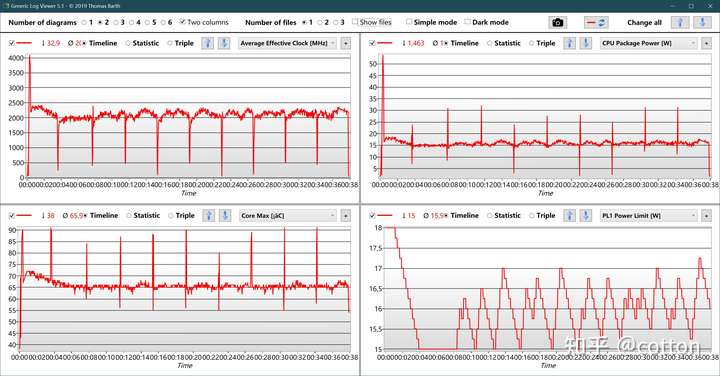The image size is (720, 376).
Task: Click the red line swap/refresh icon
Action: (596, 22)
